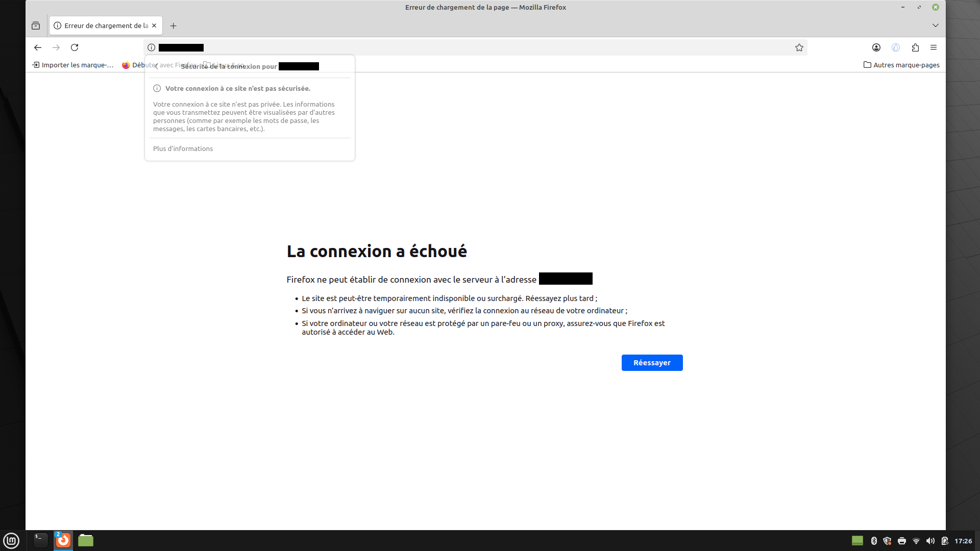Image resolution: width=980 pixels, height=551 pixels.
Task: Open the Firefox account icon
Action: point(876,47)
